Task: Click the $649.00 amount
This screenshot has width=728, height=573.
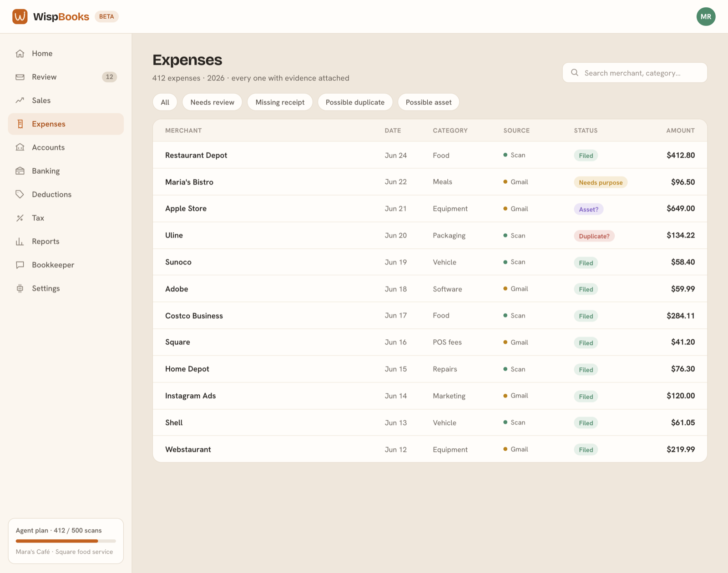Action: click(x=681, y=208)
